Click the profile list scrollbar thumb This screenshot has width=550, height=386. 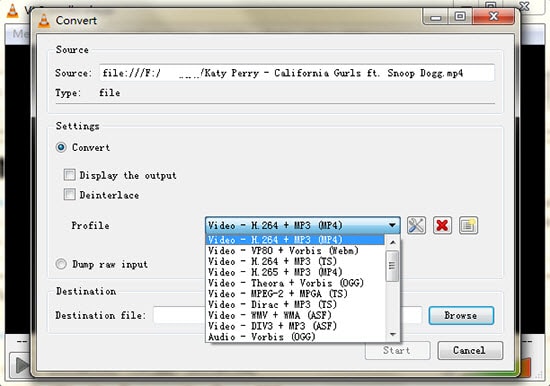pyautogui.click(x=392, y=266)
